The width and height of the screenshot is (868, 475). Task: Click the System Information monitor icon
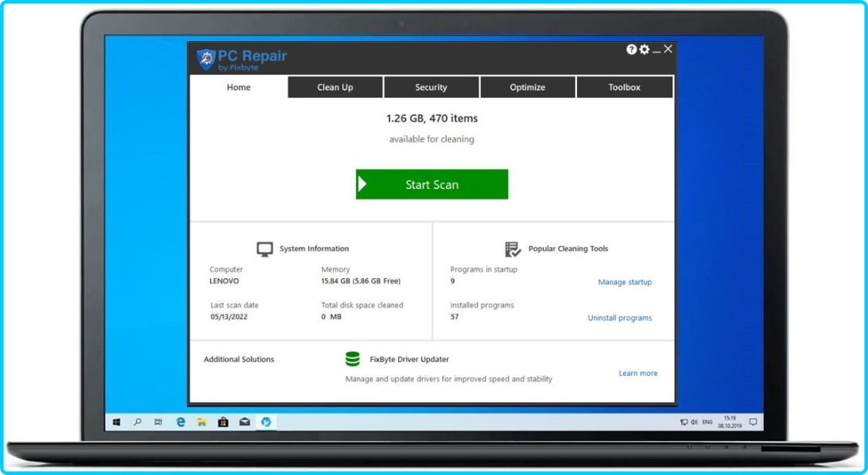tap(265, 249)
